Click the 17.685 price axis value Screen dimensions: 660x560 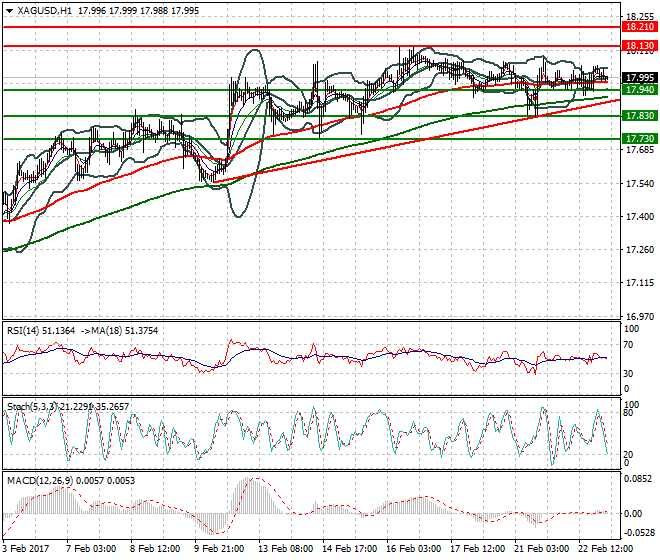tap(640, 149)
